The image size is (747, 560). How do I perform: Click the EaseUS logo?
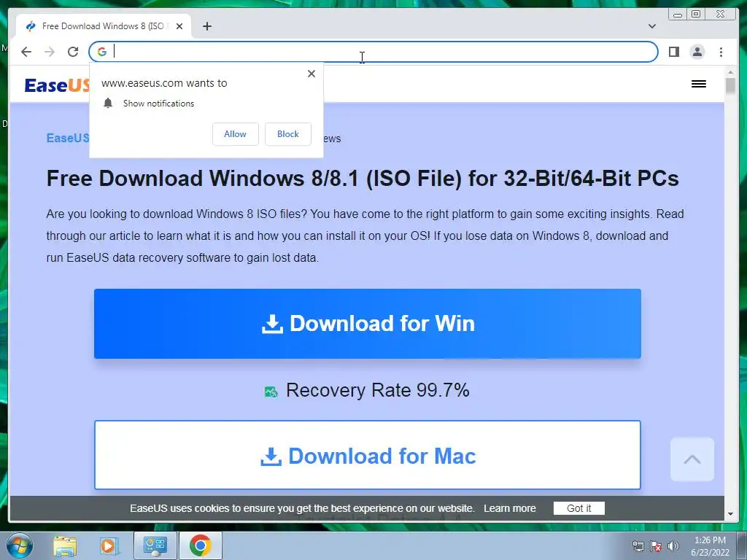[57, 85]
